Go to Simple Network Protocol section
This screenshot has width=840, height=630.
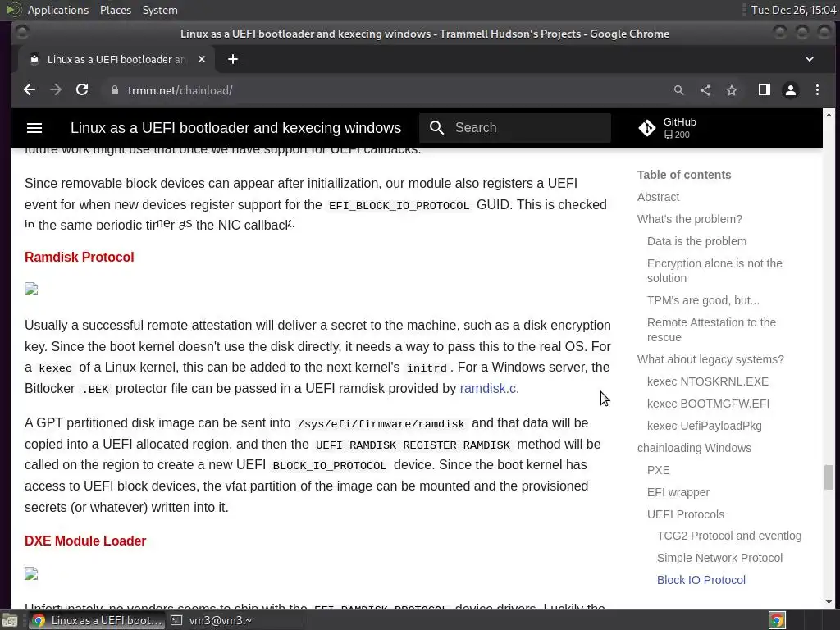pyautogui.click(x=719, y=558)
